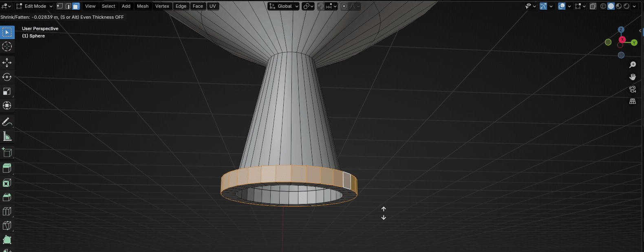Select the Extrude Region tool

(x=7, y=168)
